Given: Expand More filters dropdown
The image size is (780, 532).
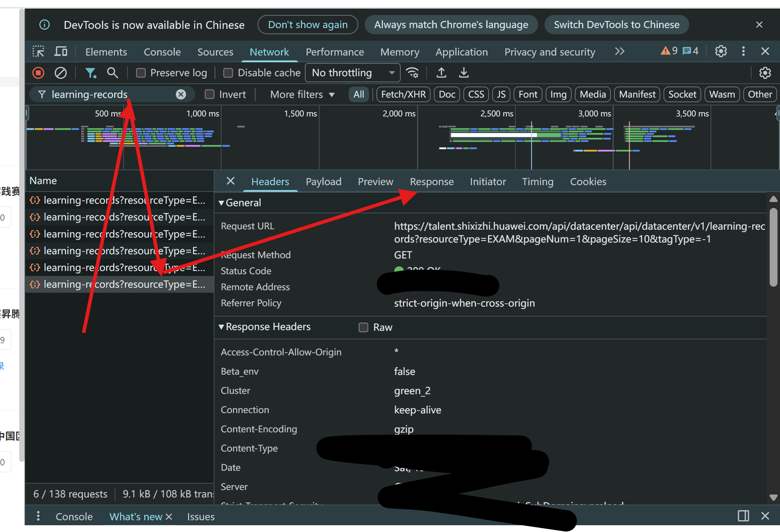Looking at the screenshot, I should (x=302, y=94).
